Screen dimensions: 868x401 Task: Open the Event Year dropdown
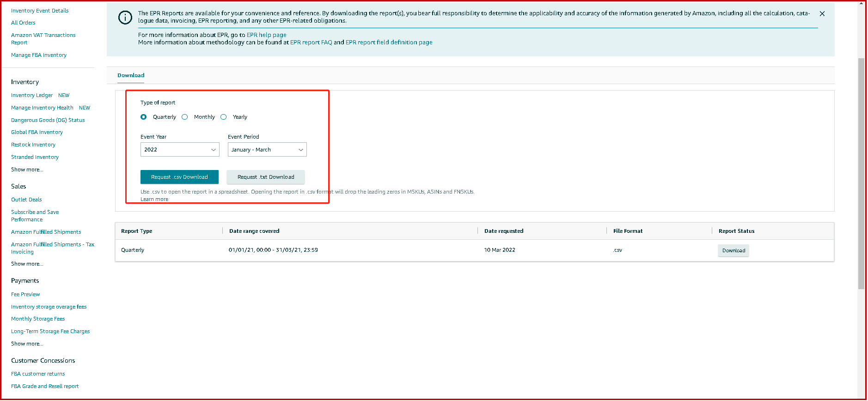[180, 150]
